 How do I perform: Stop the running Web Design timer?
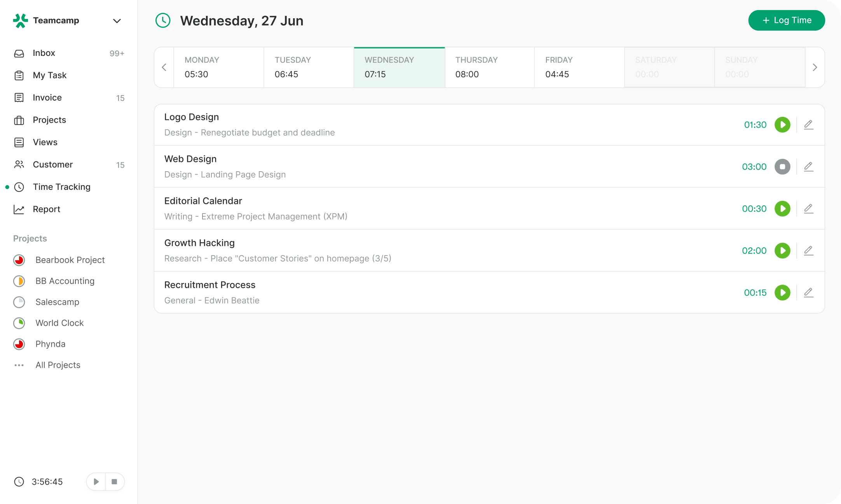tap(782, 167)
